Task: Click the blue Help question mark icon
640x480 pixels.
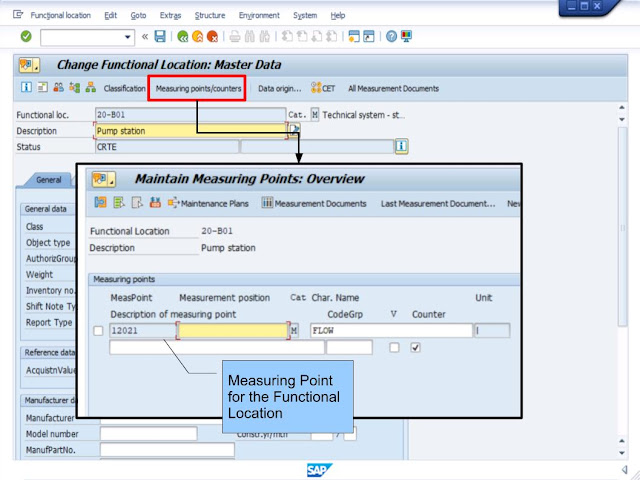Action: (391, 37)
